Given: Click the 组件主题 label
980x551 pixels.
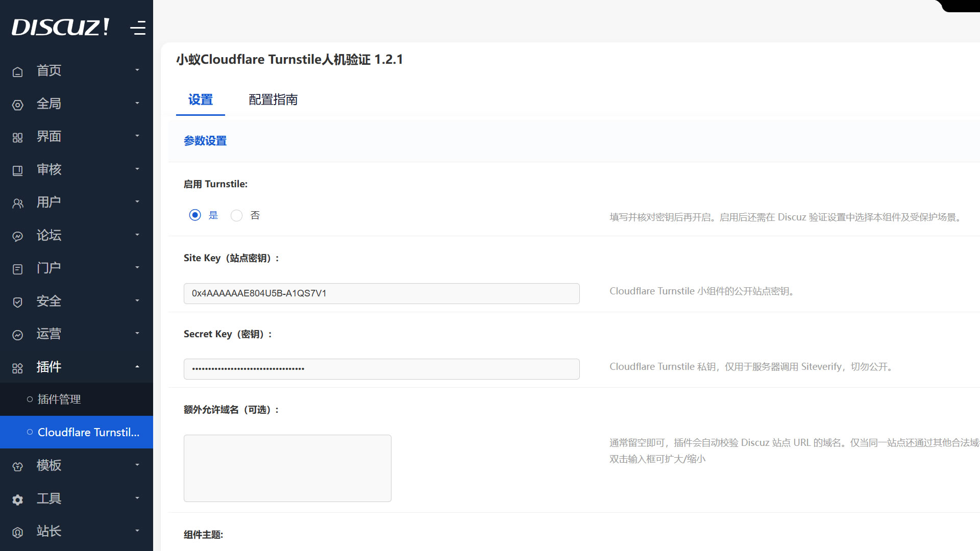Looking at the screenshot, I should tap(203, 535).
